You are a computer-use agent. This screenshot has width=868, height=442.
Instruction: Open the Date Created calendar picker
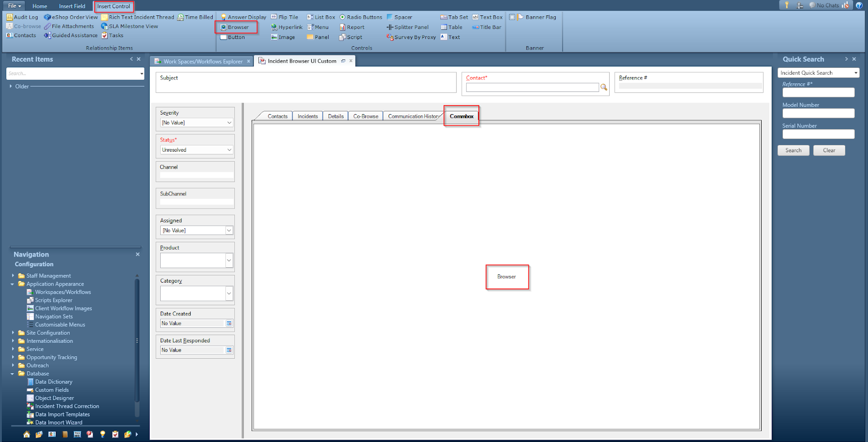[x=229, y=324]
